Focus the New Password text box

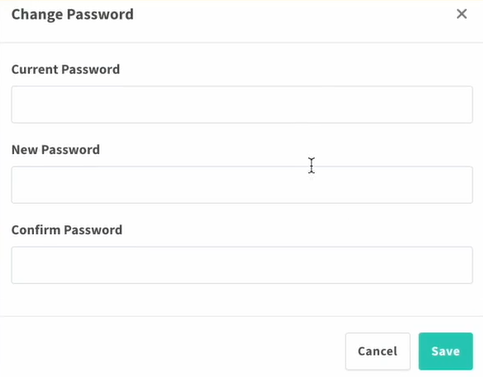click(x=242, y=185)
